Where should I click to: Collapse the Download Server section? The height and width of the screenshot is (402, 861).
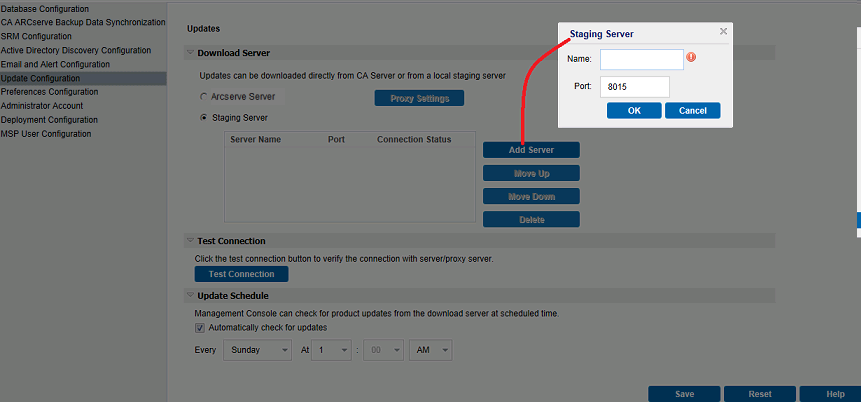191,53
